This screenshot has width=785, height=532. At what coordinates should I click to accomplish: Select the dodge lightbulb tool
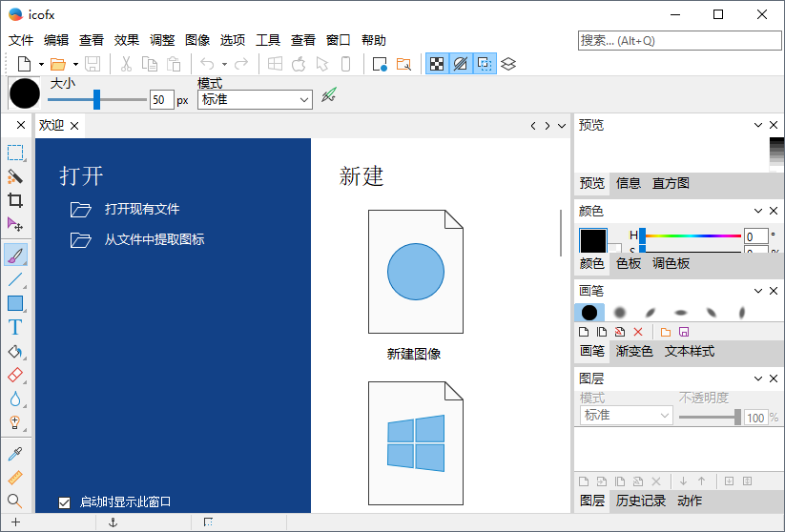click(15, 423)
